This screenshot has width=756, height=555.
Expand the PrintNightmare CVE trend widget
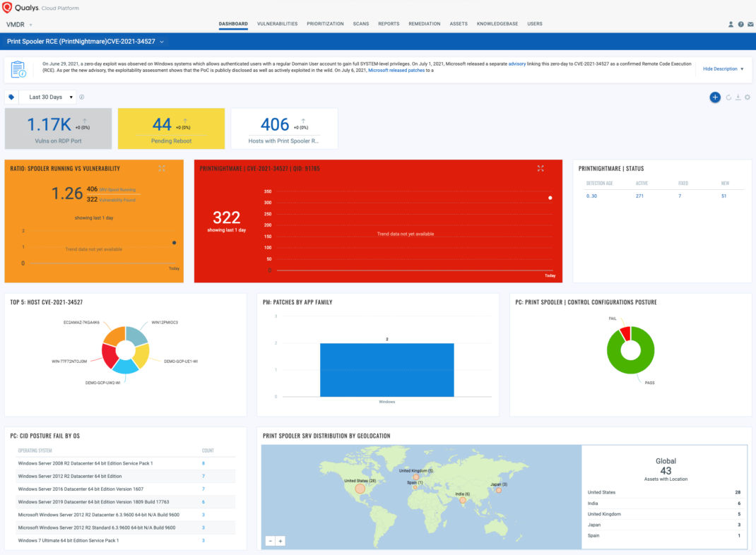[541, 168]
